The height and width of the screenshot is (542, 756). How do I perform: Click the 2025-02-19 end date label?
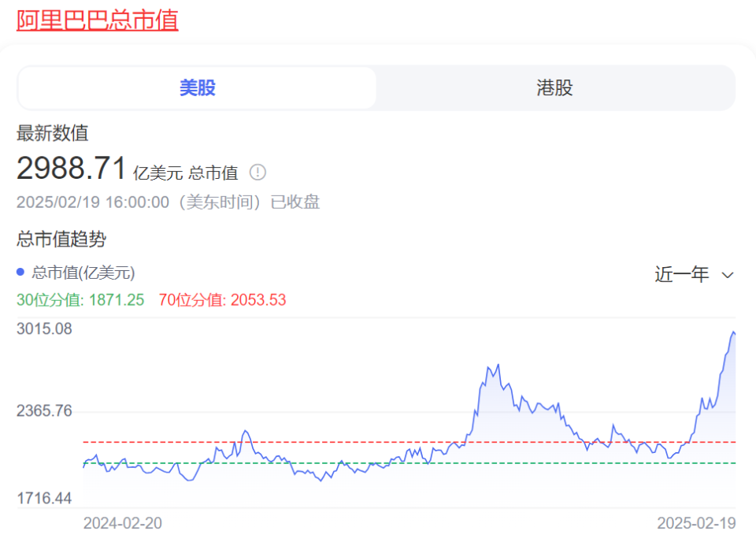tap(696, 523)
